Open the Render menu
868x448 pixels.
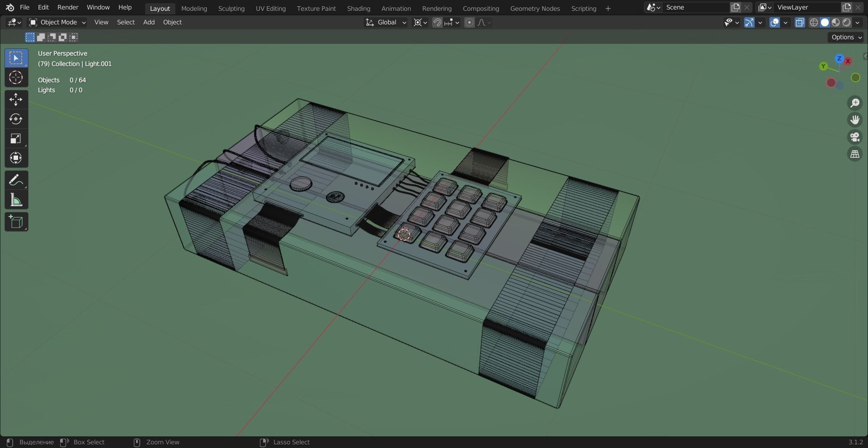coord(68,7)
